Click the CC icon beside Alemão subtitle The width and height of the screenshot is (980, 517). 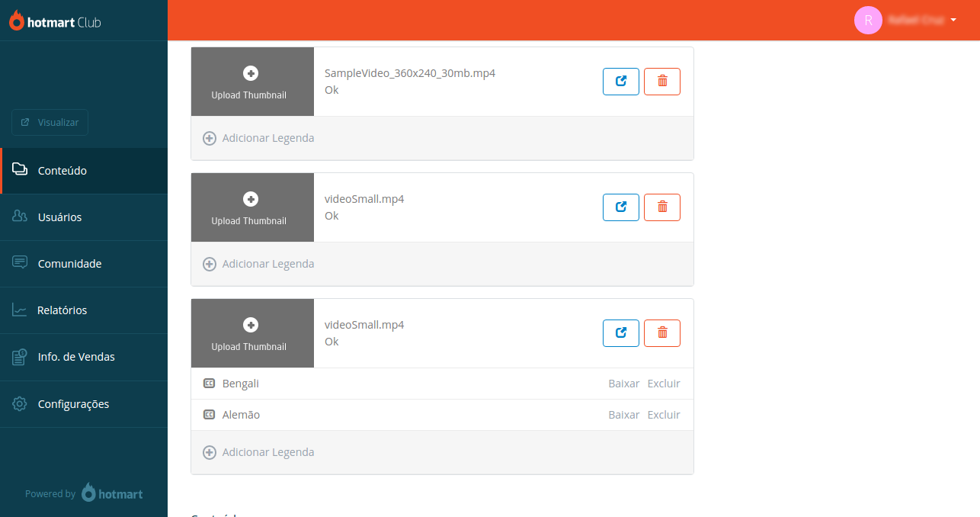pos(209,415)
